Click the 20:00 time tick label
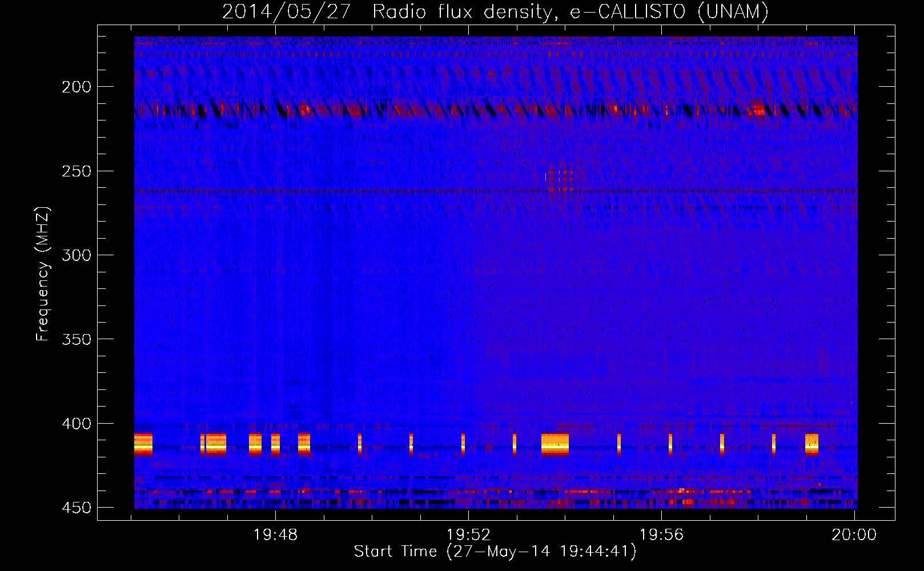This screenshot has height=571, width=924. 854,535
